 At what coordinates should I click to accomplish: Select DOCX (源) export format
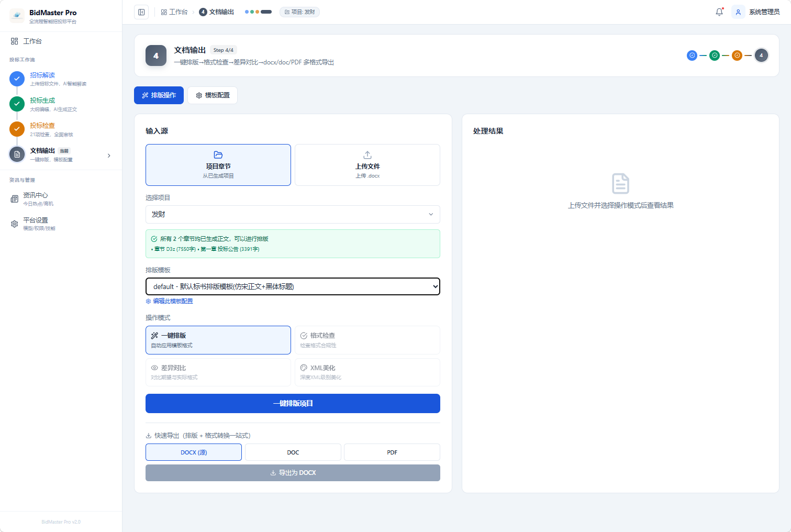coord(194,452)
